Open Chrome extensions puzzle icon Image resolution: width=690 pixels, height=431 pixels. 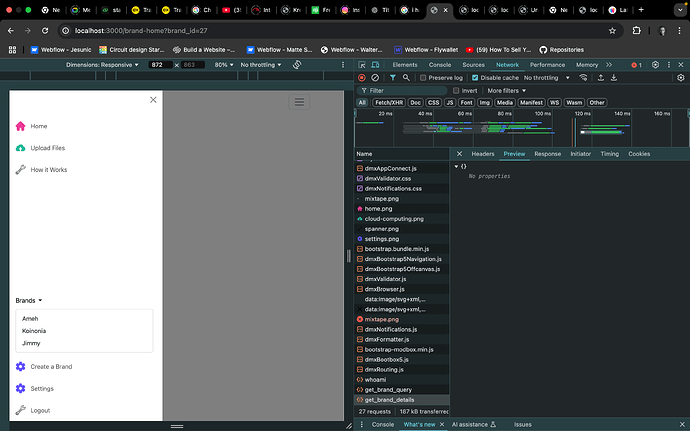pos(636,30)
